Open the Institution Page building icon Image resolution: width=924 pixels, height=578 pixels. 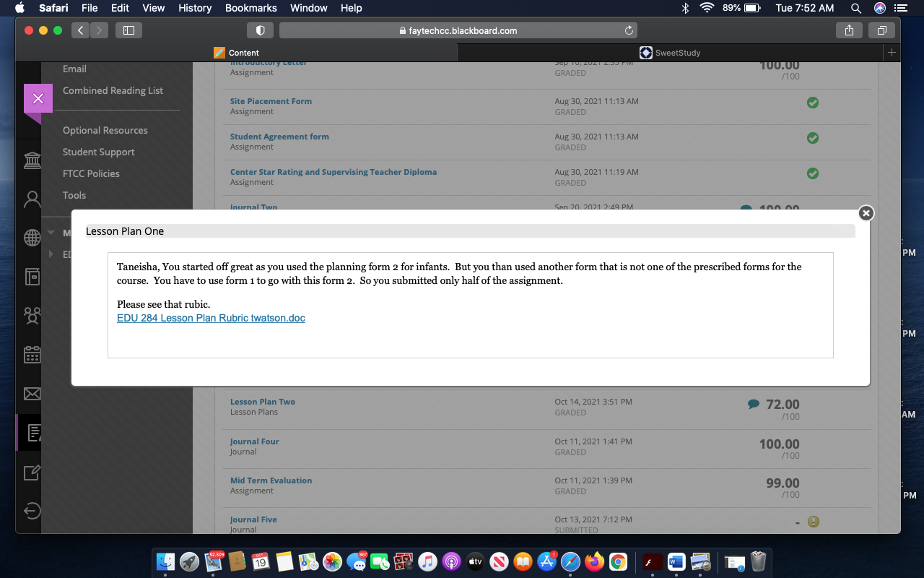click(x=32, y=160)
